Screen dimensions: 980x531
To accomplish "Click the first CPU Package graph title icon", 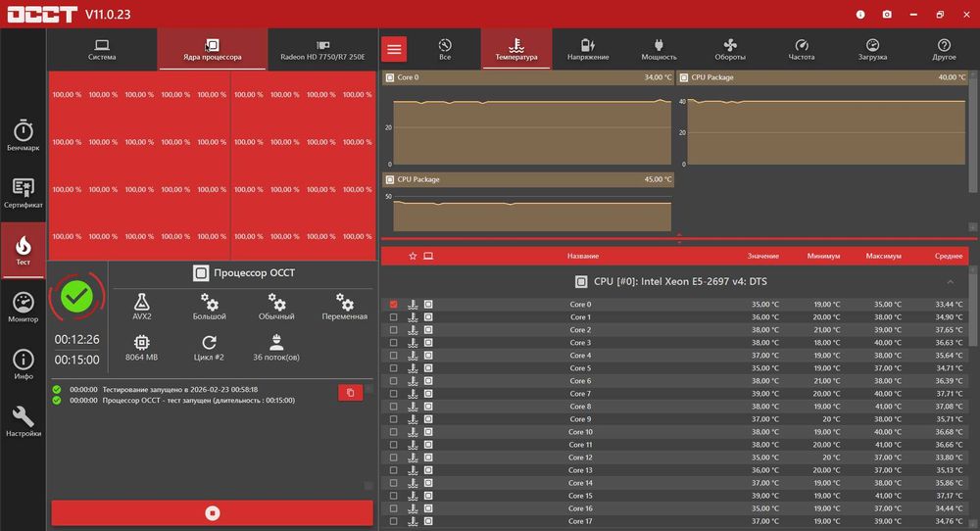I will tap(684, 77).
